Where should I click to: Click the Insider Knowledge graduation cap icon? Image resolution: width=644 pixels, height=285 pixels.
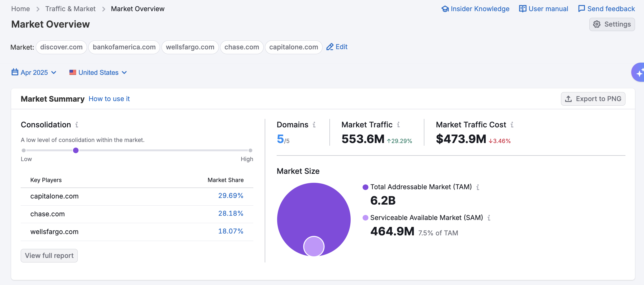coord(445,9)
